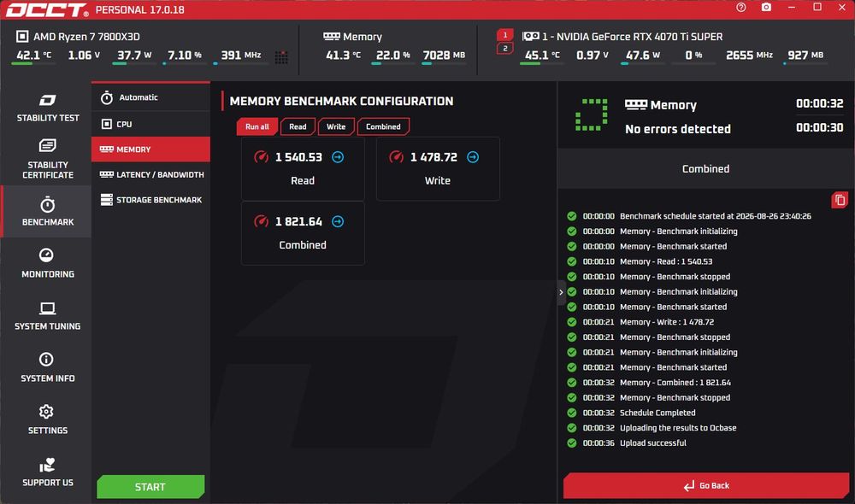The image size is (855, 504).
Task: Click the GPU clock 2655 MHz value
Action: [749, 55]
